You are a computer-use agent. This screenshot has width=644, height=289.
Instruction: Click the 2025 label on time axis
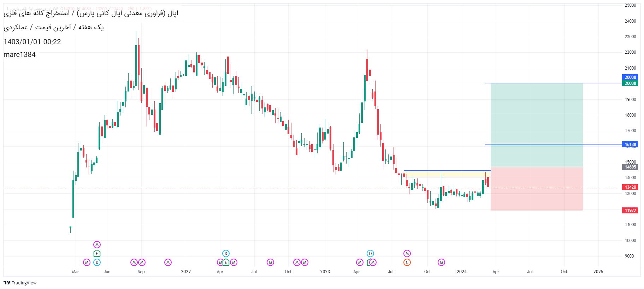[598, 272]
